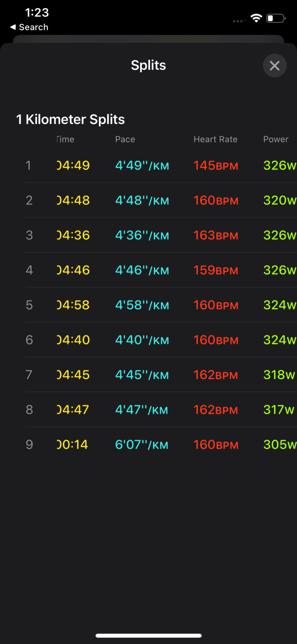Screen dimensions: 297x644
Task: Close the Splits sheet with X
Action: (x=274, y=66)
